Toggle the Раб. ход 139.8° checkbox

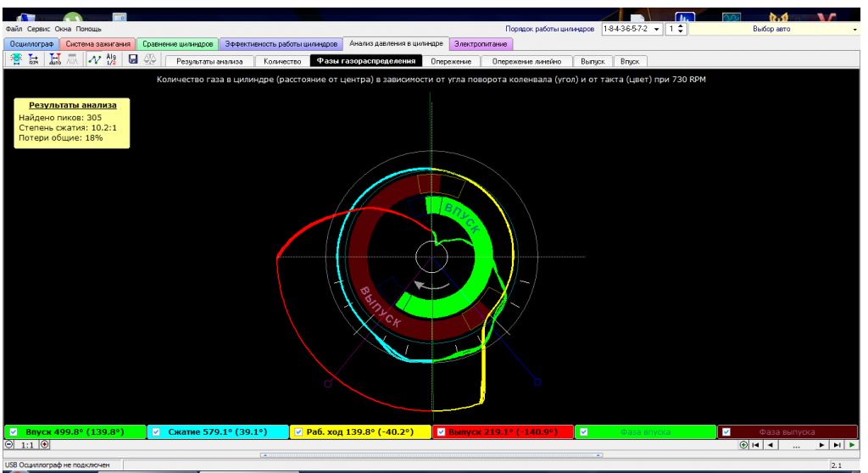point(298,432)
